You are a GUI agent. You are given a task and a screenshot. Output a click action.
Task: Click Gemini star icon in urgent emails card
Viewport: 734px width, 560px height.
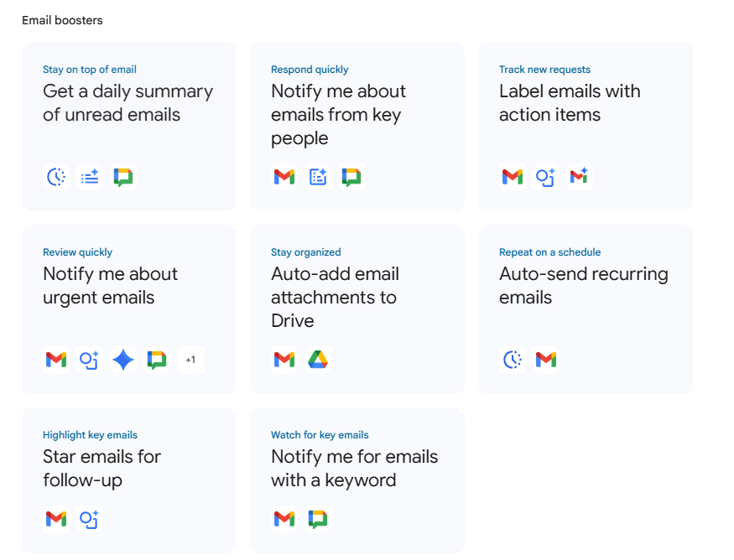[123, 360]
